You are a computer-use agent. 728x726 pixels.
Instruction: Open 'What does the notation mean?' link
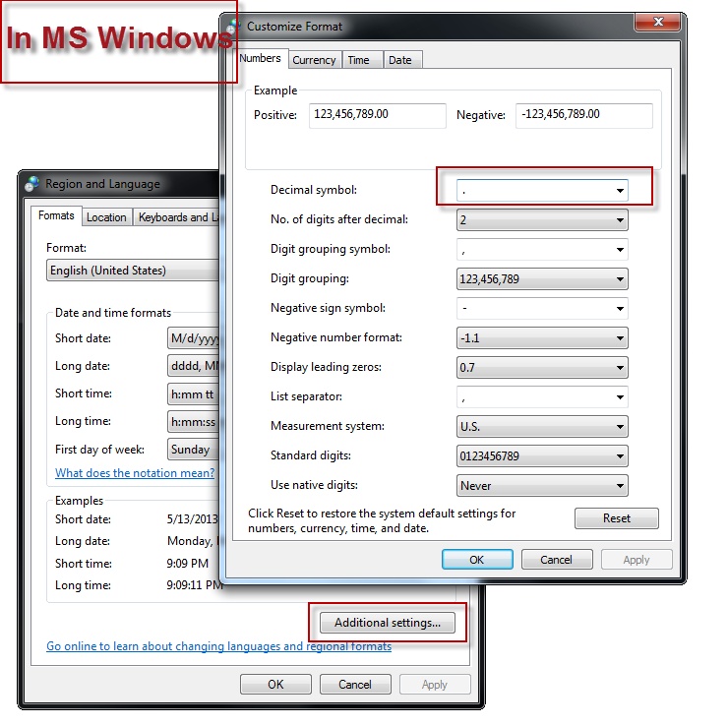click(135, 473)
